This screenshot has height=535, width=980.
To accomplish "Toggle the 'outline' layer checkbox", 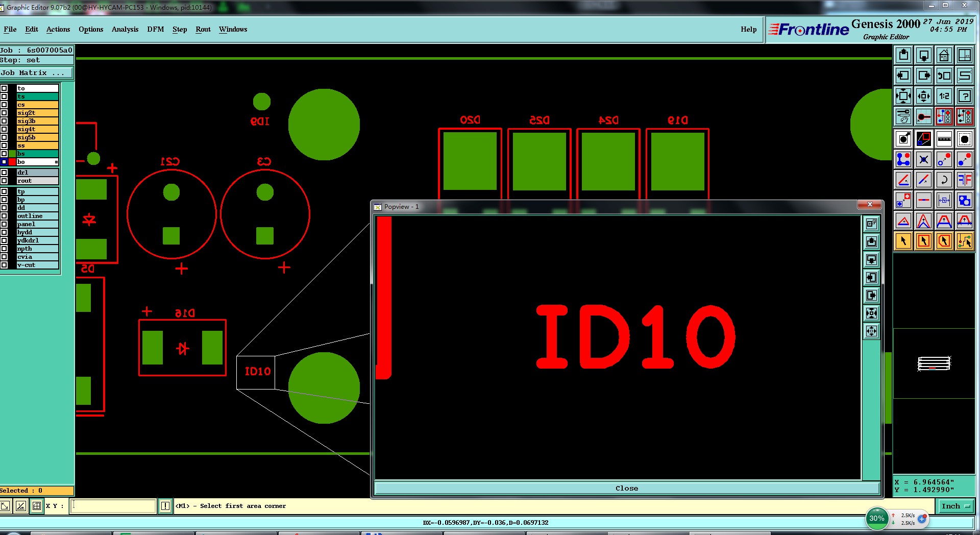I will point(4,216).
